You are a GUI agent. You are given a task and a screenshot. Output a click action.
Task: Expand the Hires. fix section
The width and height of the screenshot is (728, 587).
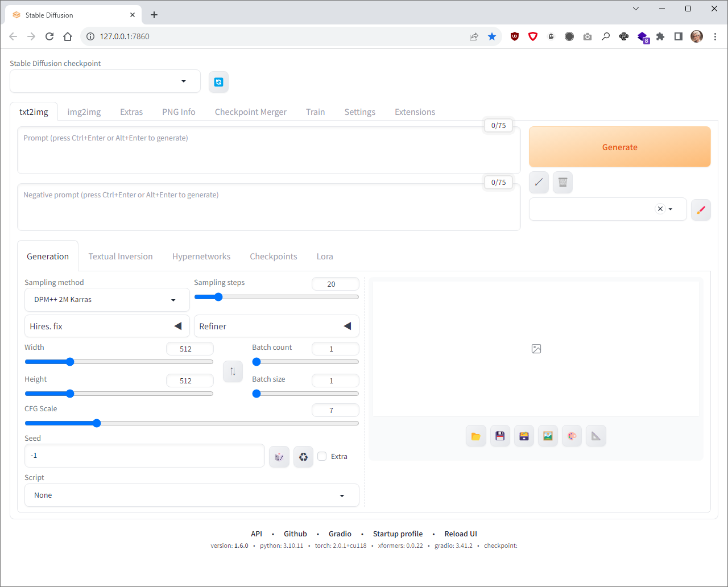(107, 326)
